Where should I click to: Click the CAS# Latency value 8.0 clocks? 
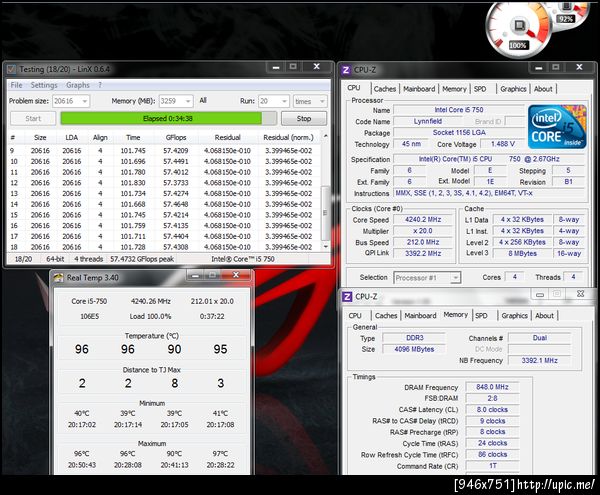pos(492,410)
